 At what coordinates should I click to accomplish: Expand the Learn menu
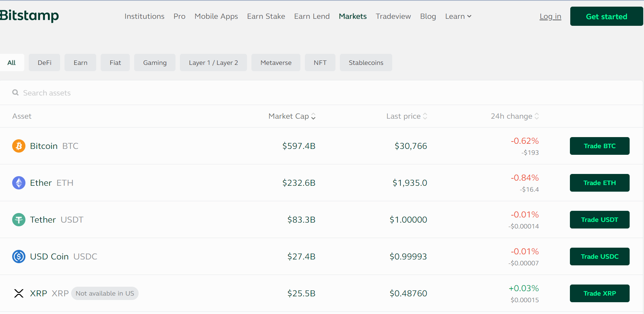tap(458, 16)
